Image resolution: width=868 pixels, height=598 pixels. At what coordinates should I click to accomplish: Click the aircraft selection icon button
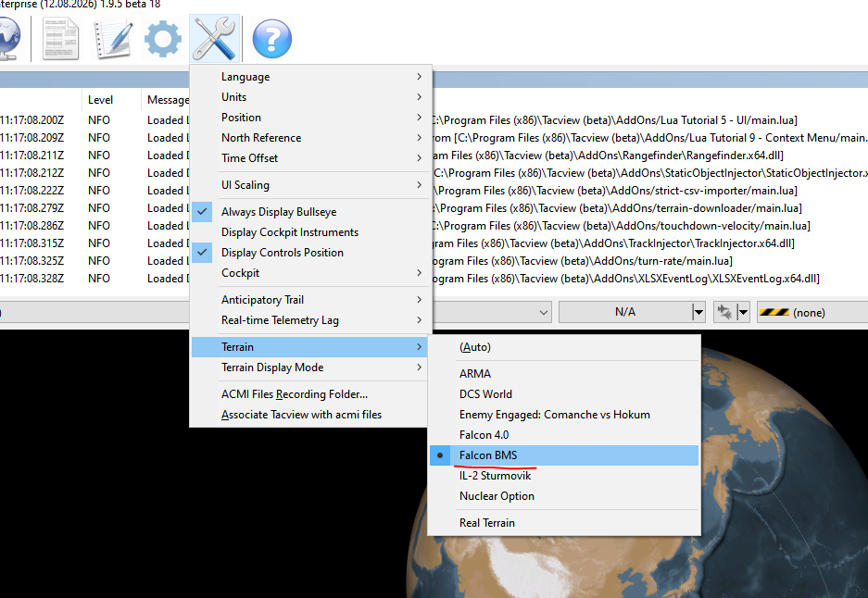[x=724, y=313]
